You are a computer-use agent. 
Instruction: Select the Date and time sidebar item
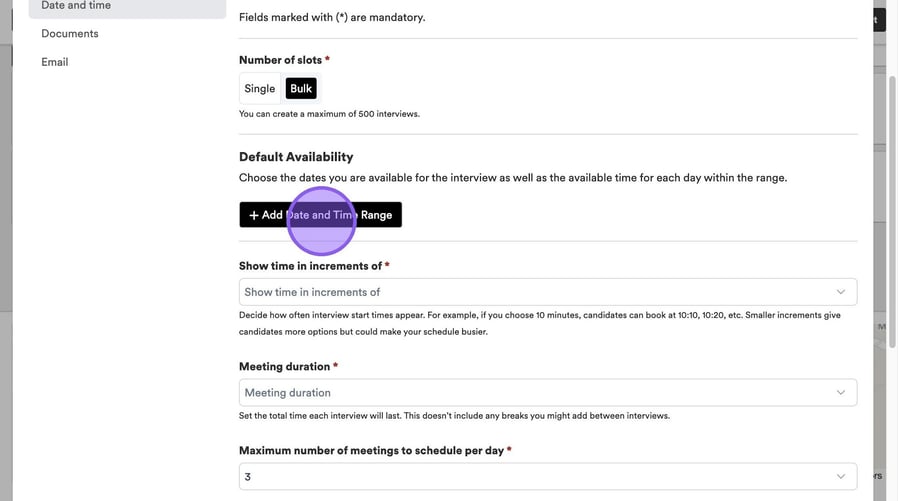click(76, 6)
